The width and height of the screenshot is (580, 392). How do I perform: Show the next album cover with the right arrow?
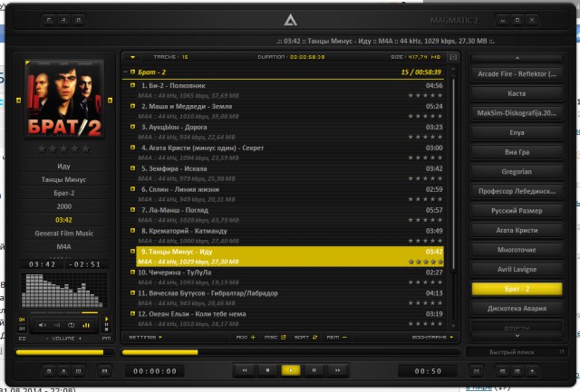(x=110, y=100)
